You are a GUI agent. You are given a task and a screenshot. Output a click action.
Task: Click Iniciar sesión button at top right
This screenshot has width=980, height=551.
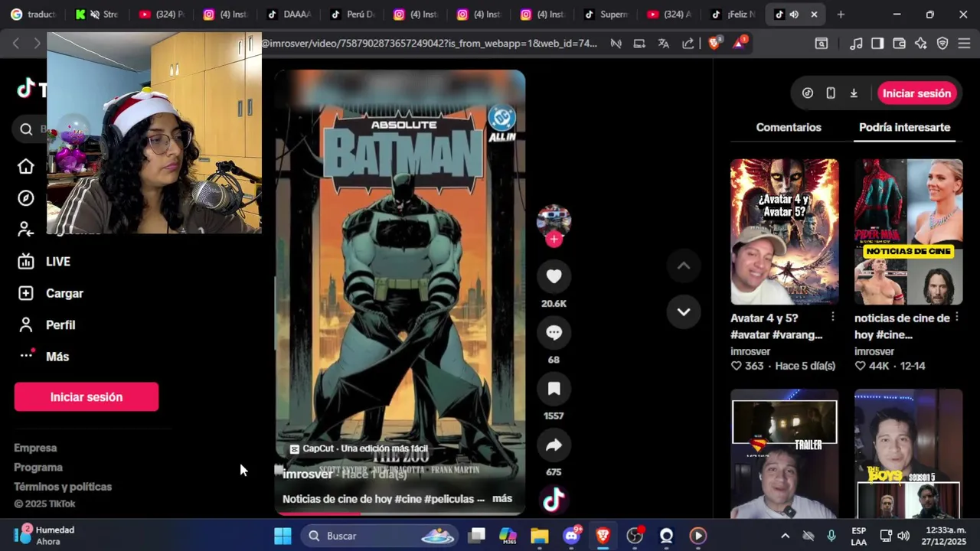pos(916,93)
